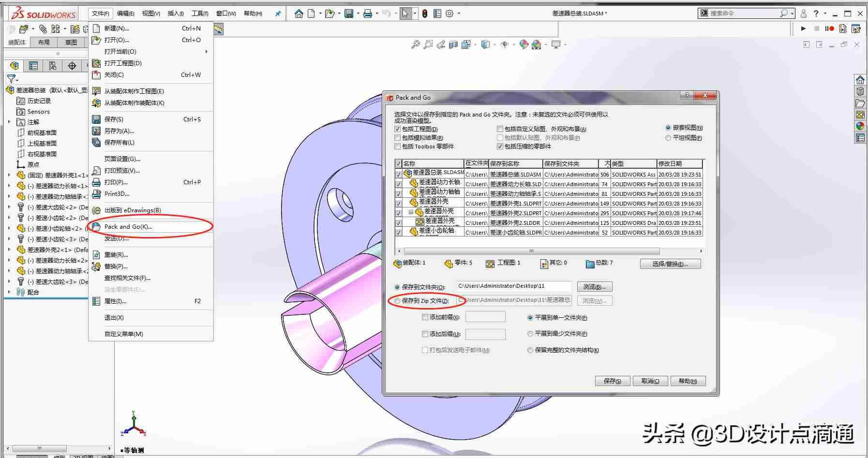Click the View Settings monitor icon
Image resolution: width=868 pixels, height=458 pixels.
click(556, 44)
